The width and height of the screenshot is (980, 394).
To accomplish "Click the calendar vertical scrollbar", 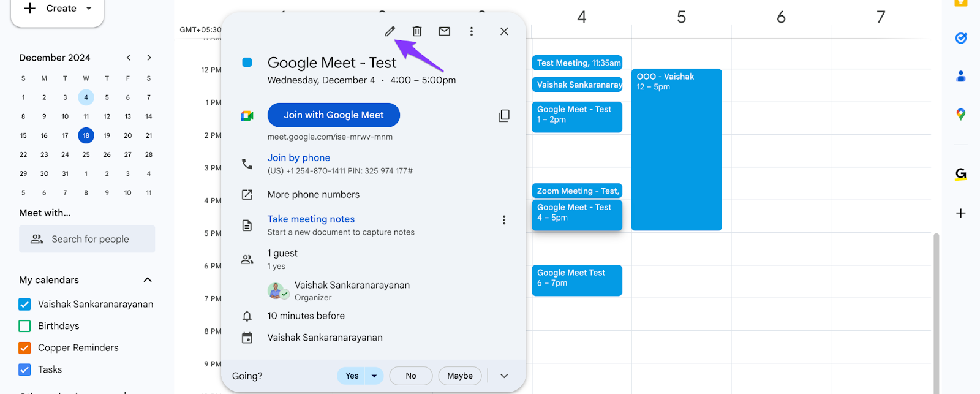I will coord(935,313).
